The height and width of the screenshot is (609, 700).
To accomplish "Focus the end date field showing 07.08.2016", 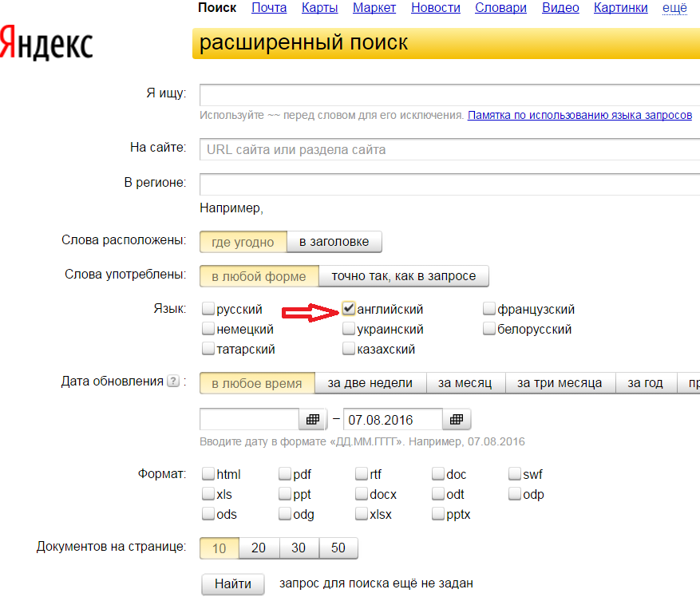I will (x=393, y=419).
